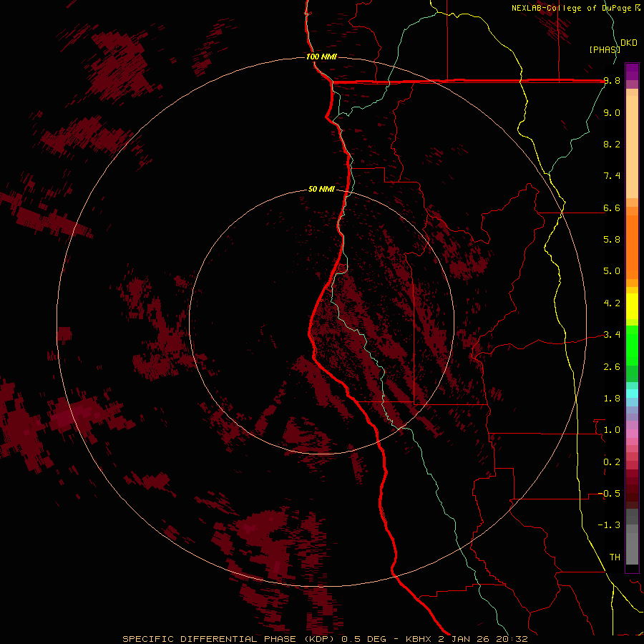Click the [PHAS] units label
644x644 pixels.
tap(605, 49)
